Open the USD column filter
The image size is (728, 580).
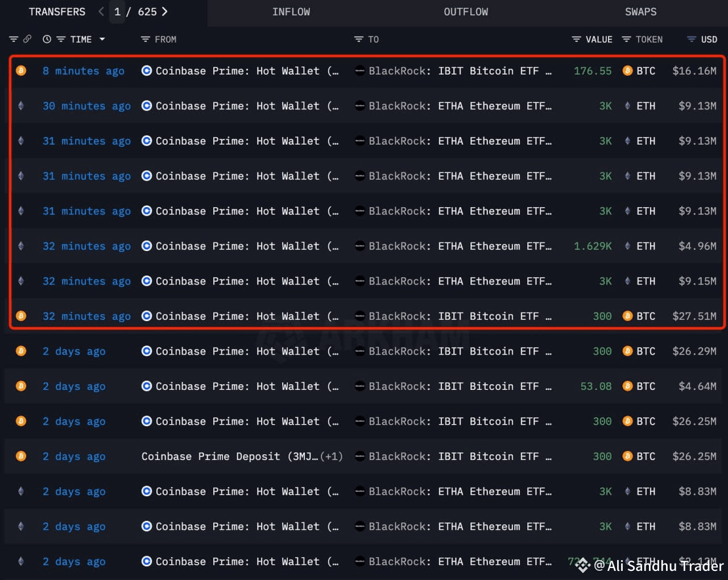coord(692,39)
